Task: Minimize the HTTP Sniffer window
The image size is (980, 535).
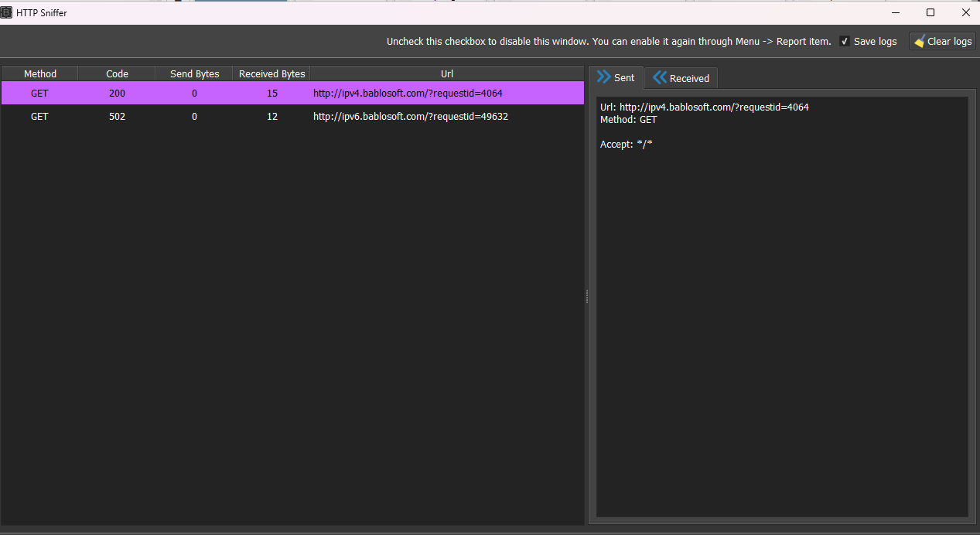Action: 895,12
